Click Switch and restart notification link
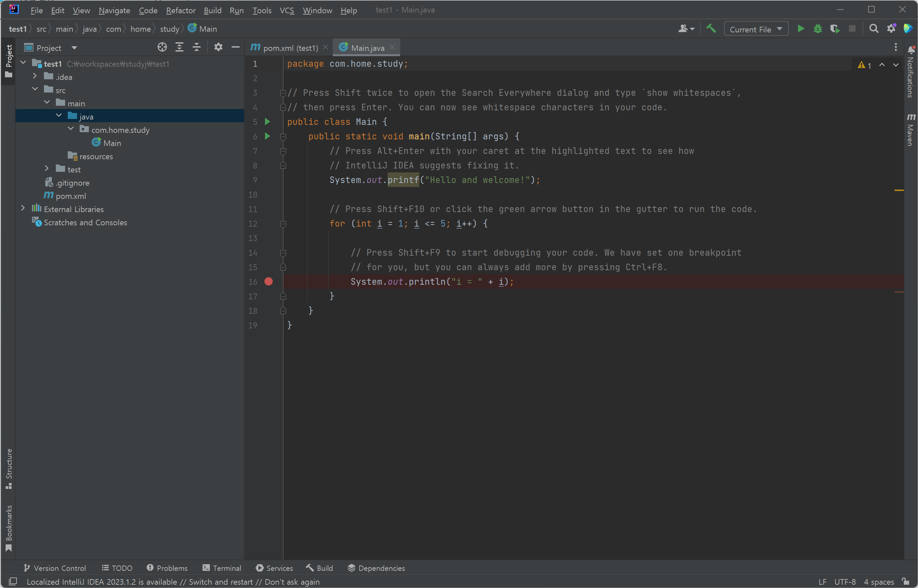The width and height of the screenshot is (918, 588). (x=221, y=582)
